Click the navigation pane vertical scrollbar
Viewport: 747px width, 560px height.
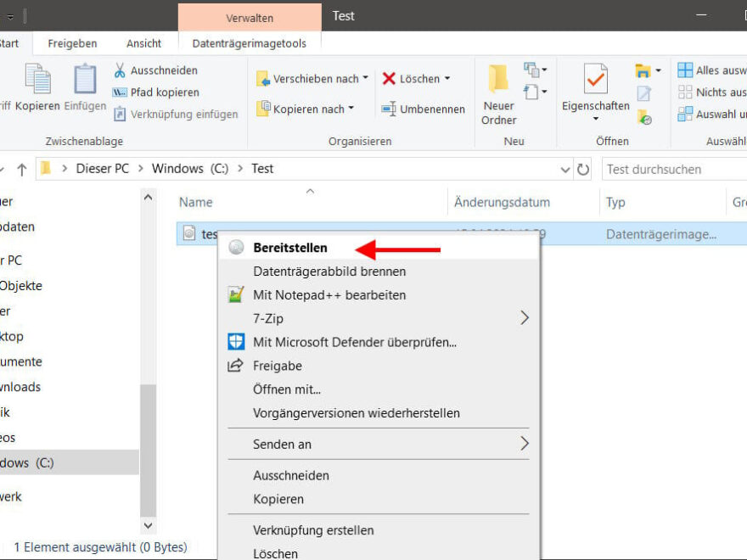coord(149,441)
